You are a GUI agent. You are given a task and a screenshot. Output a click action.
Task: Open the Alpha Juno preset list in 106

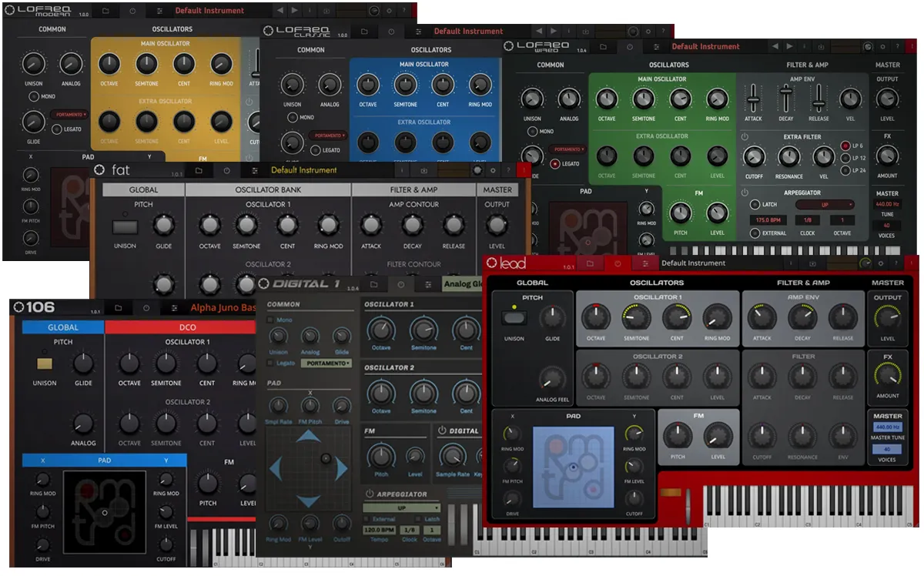[x=223, y=308]
